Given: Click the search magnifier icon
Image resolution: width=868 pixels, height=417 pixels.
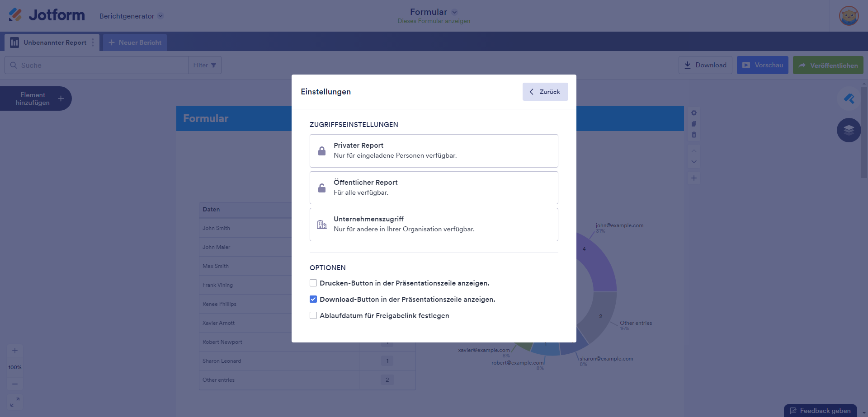Looking at the screenshot, I should coord(14,65).
